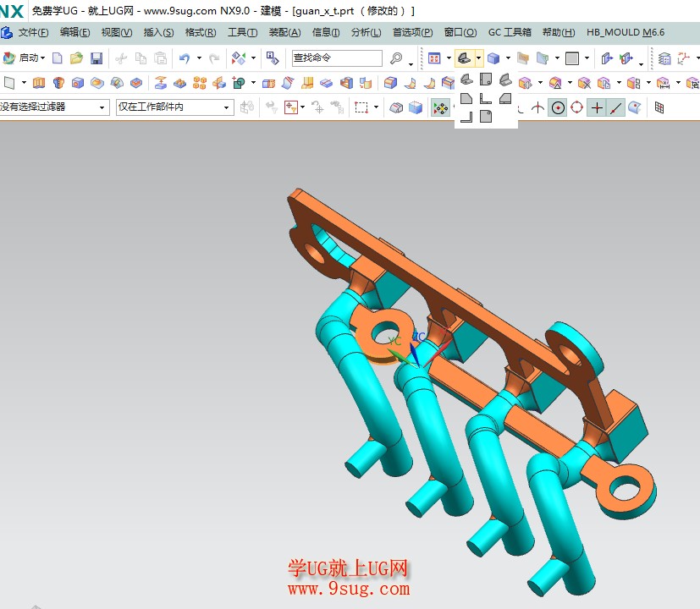The image size is (700, 609).
Task: Expand the background color dropdown arrow
Action: point(587,58)
